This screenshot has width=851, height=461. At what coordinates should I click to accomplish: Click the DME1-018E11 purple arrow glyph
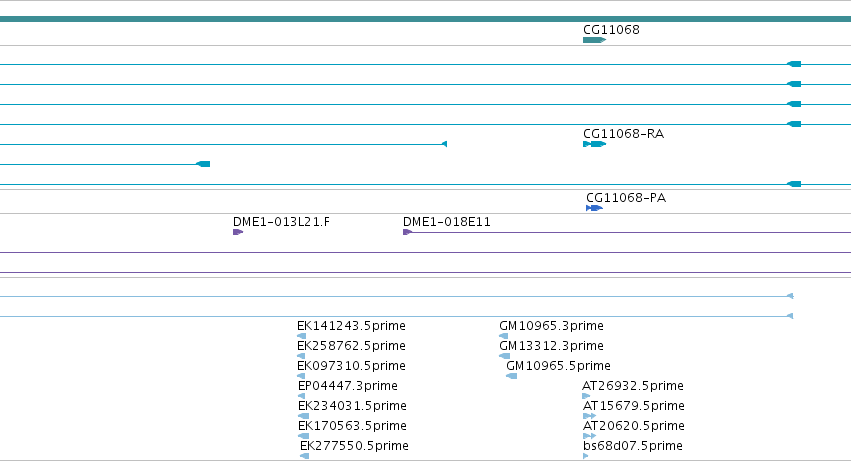point(408,232)
